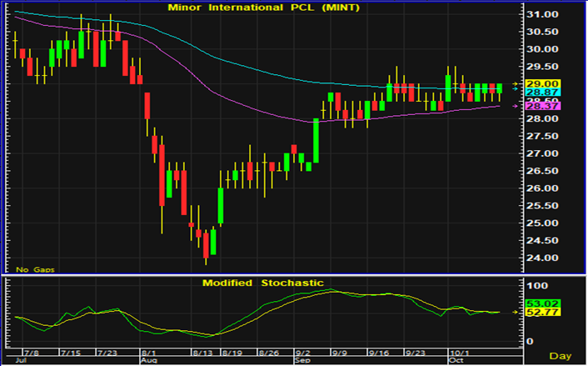This screenshot has width=588, height=366.
Task: Select the cyan 28.87 moving average value
Action: 543,93
